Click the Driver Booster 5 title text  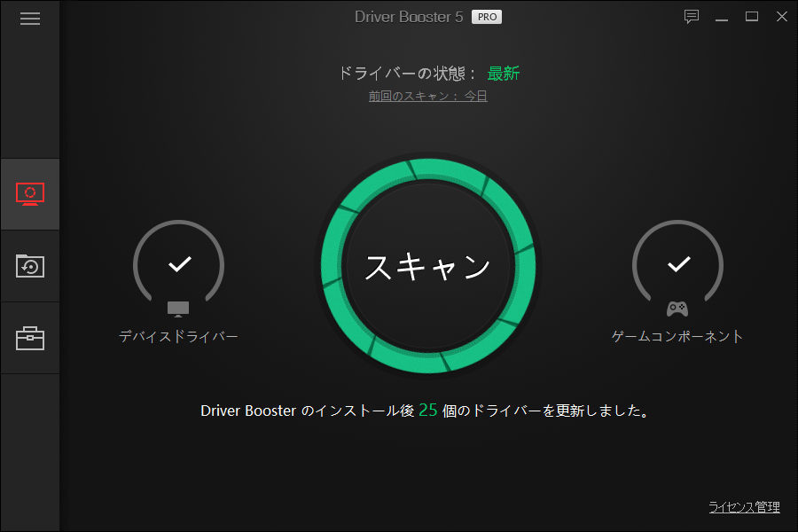click(x=409, y=17)
